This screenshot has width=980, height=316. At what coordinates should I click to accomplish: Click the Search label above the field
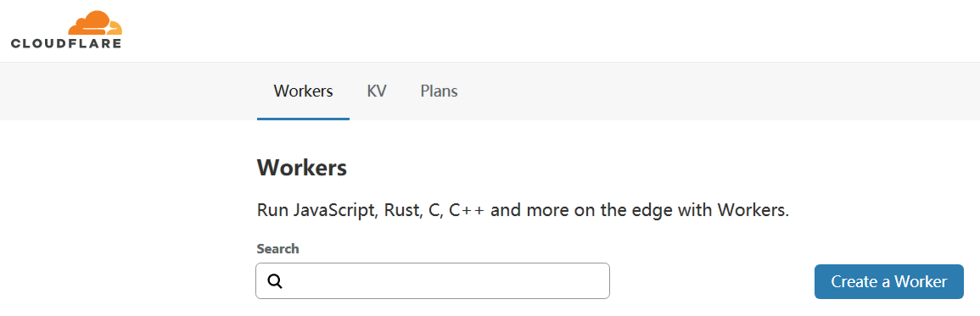point(277,248)
